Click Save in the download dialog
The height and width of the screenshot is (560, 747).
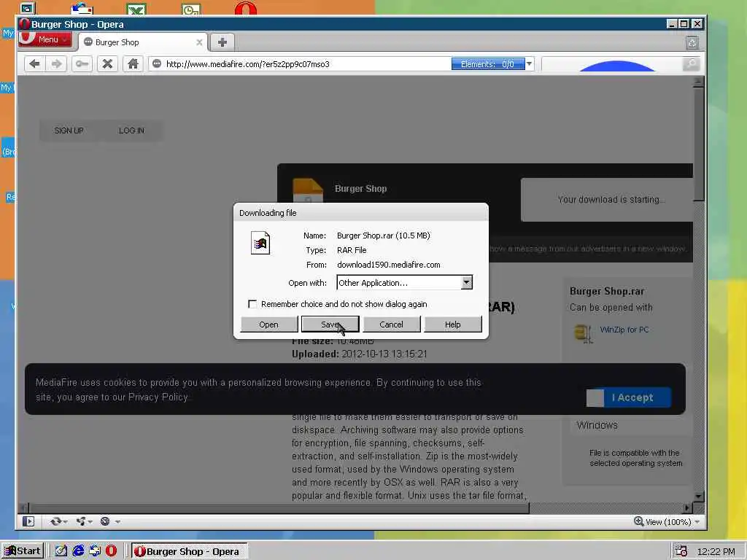pos(330,324)
